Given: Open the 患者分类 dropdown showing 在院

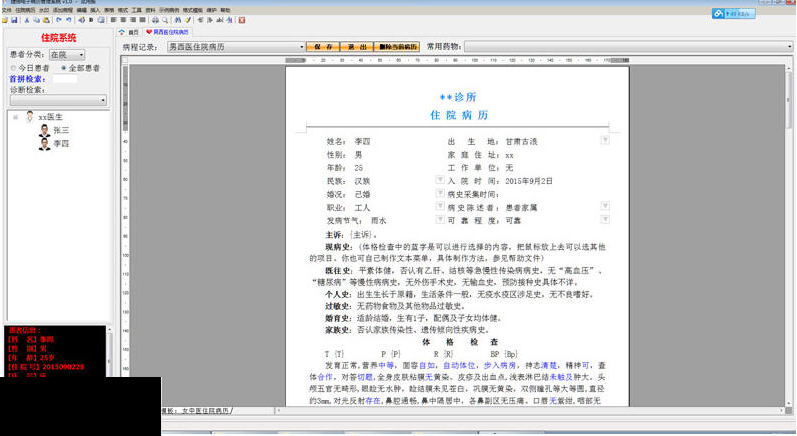Looking at the screenshot, I should (x=67, y=54).
